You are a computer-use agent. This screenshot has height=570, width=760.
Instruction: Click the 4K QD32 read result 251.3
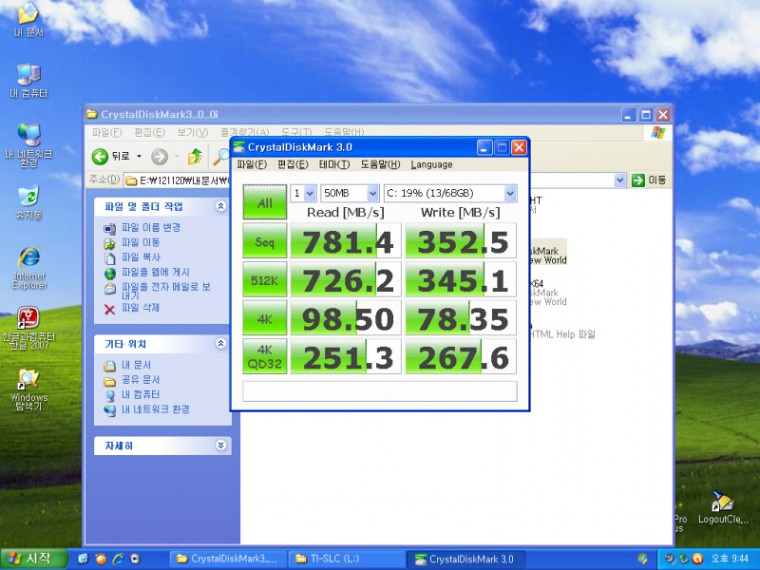point(346,357)
